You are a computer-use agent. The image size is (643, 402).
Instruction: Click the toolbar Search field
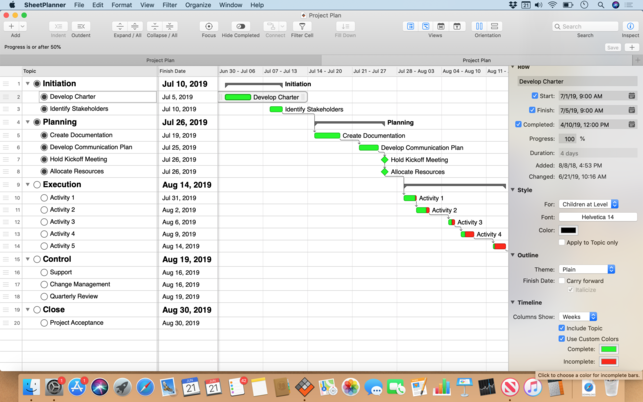585,26
